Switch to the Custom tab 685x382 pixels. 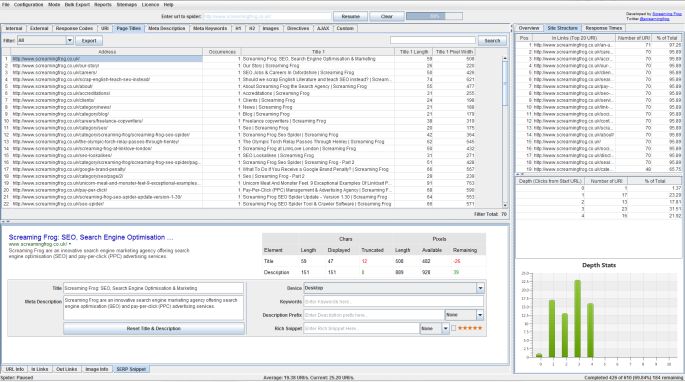(x=345, y=28)
